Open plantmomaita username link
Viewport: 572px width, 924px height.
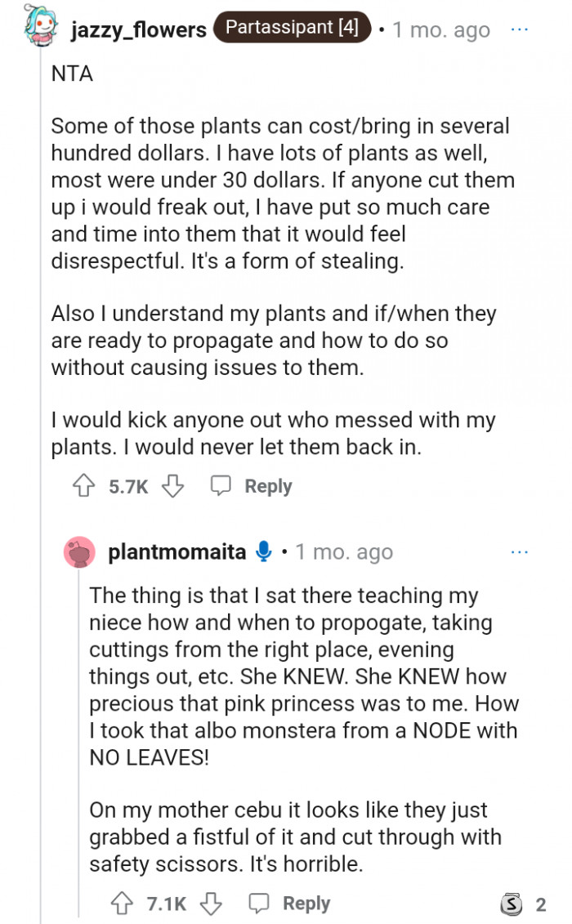177,552
